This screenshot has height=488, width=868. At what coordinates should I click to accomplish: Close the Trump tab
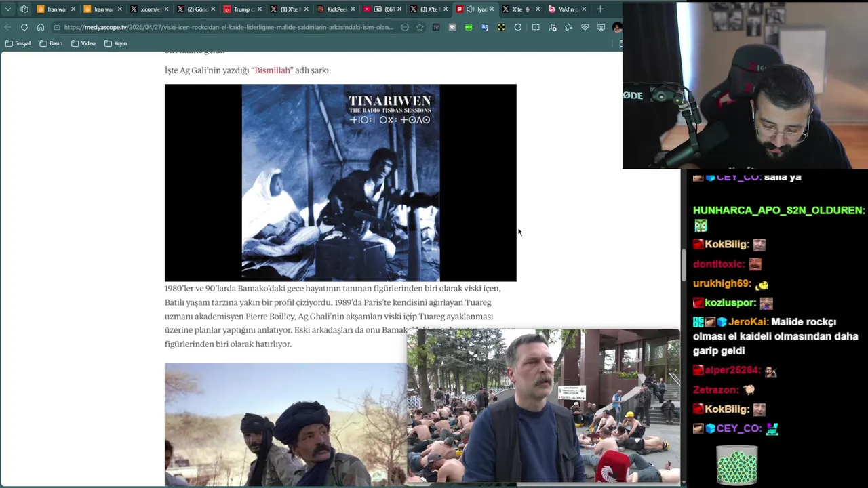tap(259, 9)
